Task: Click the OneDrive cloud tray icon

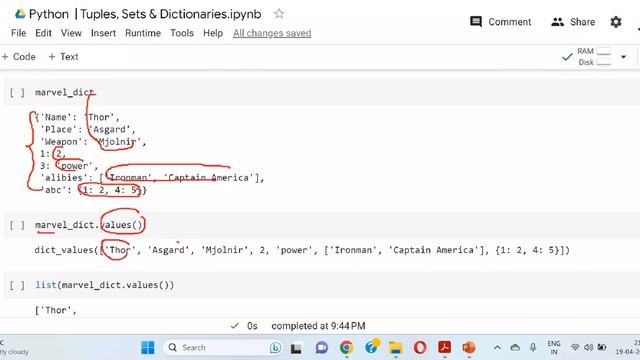Action: click(515, 348)
